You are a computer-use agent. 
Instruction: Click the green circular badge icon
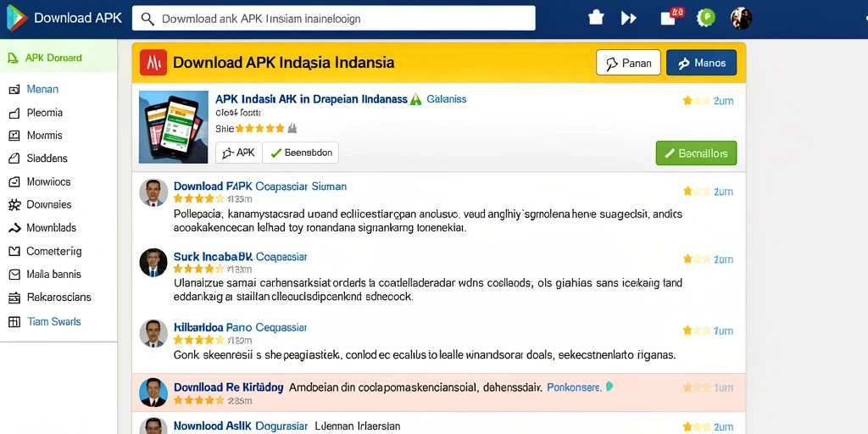tap(706, 18)
